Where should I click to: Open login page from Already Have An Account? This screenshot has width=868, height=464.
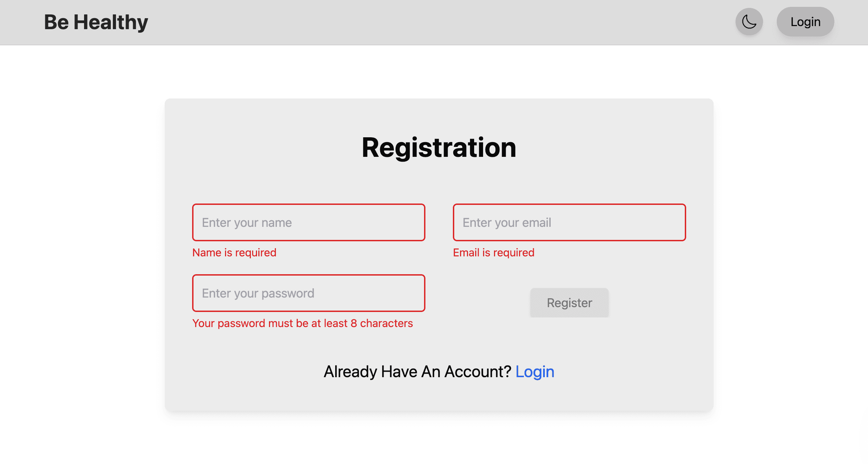tap(535, 371)
